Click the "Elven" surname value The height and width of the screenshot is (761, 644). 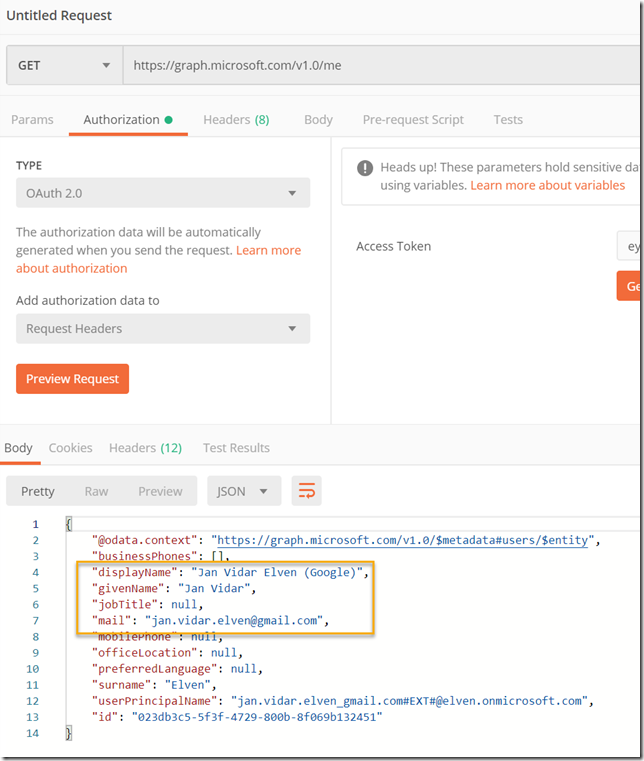(x=187, y=685)
